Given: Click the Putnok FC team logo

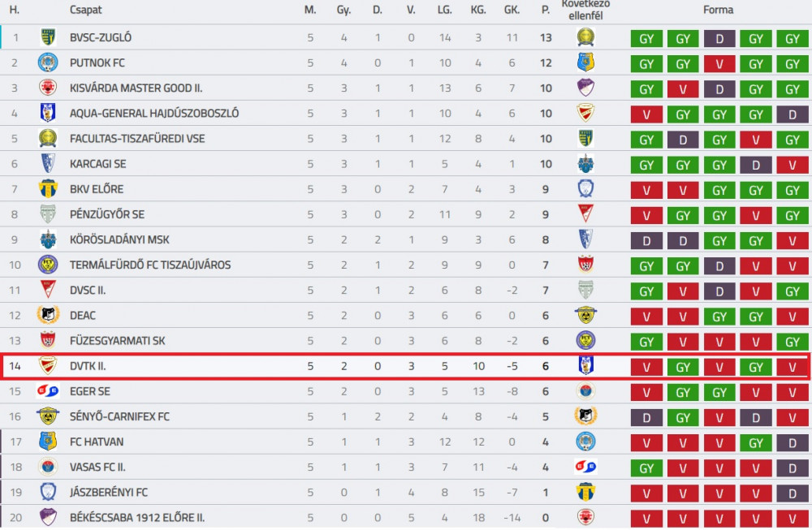Looking at the screenshot, I should (48, 62).
